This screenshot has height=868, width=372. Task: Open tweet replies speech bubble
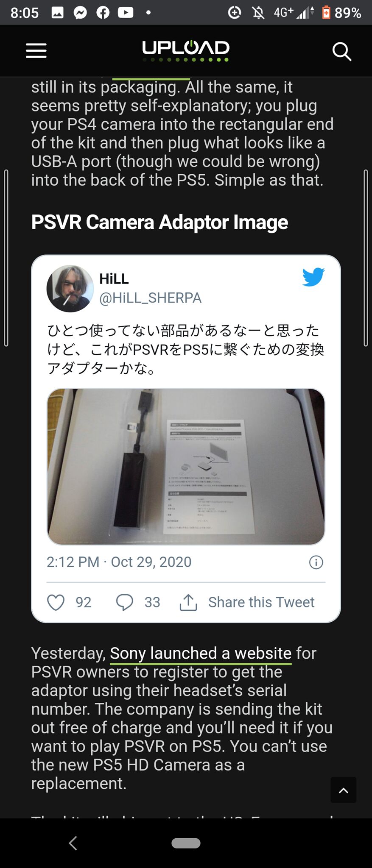pos(125,602)
